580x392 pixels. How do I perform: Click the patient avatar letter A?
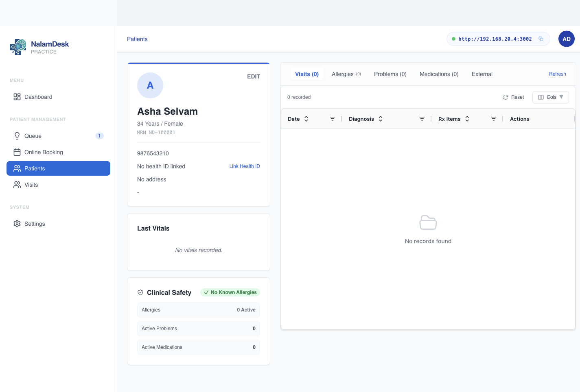[x=150, y=85]
